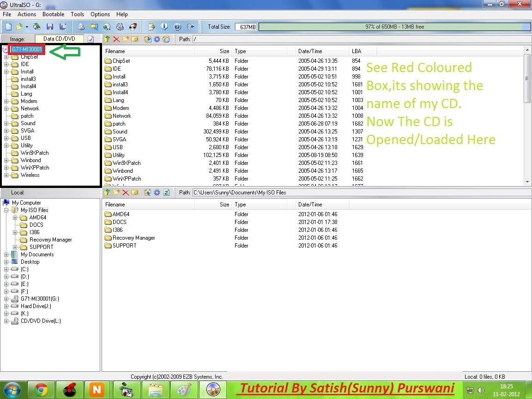Open the Tools menu
Screen dimensions: 532x399
coord(78,14)
